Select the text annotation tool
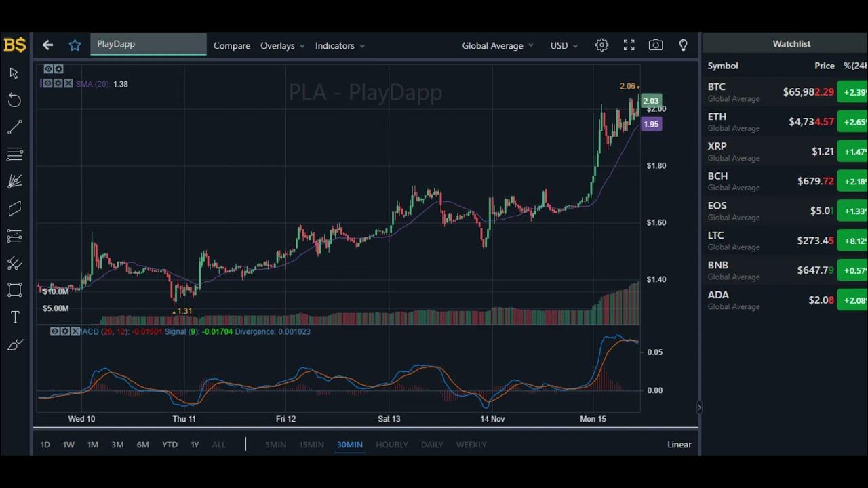This screenshot has height=488, width=868. point(14,317)
